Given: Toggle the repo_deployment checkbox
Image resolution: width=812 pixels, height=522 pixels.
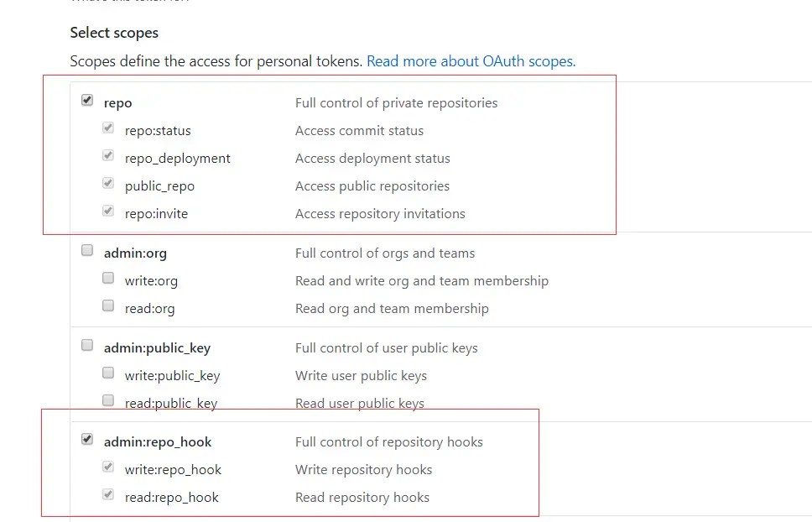Looking at the screenshot, I should coord(108,157).
